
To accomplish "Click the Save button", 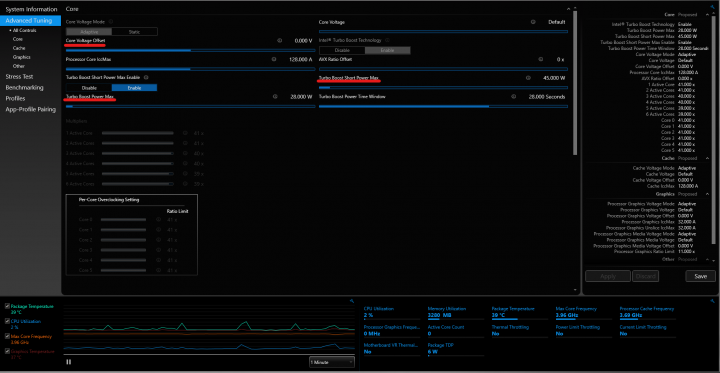I will [700, 276].
